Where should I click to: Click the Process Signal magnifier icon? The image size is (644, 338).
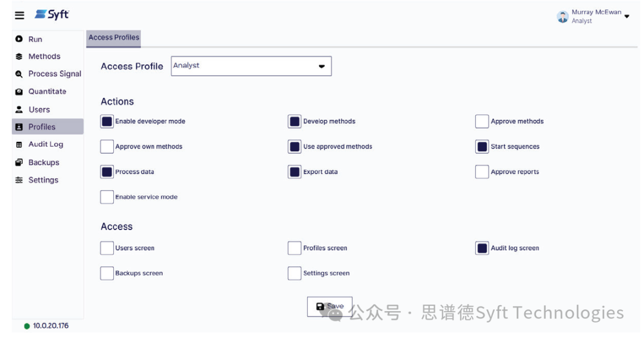[x=19, y=74]
